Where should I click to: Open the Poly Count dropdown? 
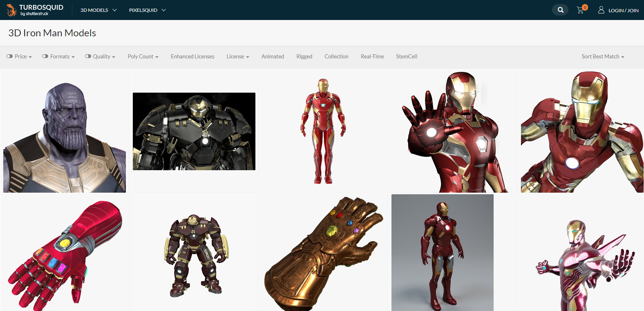143,56
